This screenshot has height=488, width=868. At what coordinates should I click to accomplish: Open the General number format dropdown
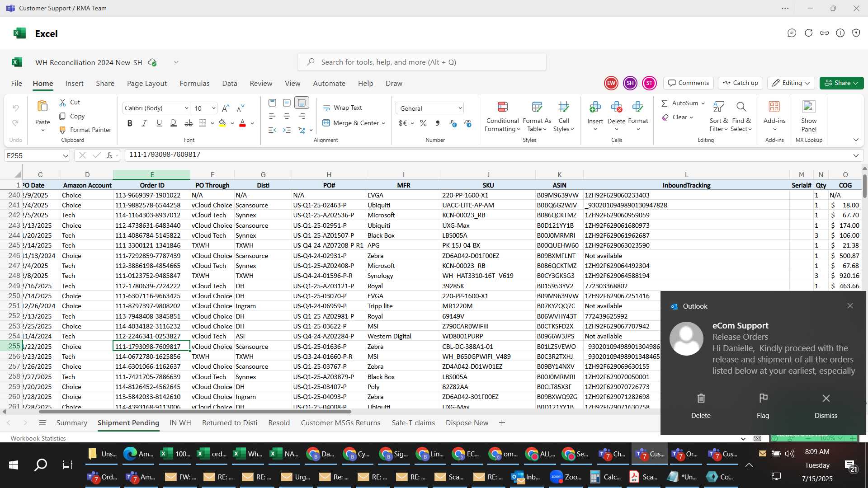coord(460,108)
